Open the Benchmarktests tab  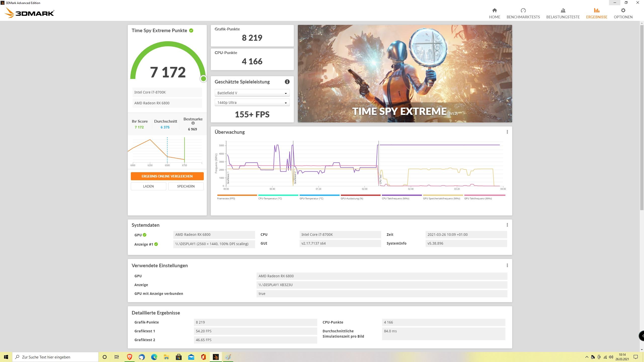[x=523, y=13]
